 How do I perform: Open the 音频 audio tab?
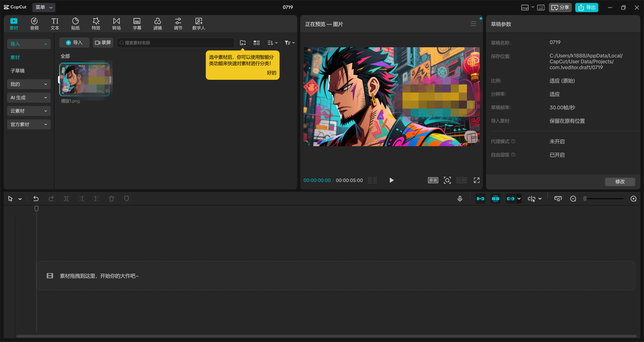click(x=34, y=24)
